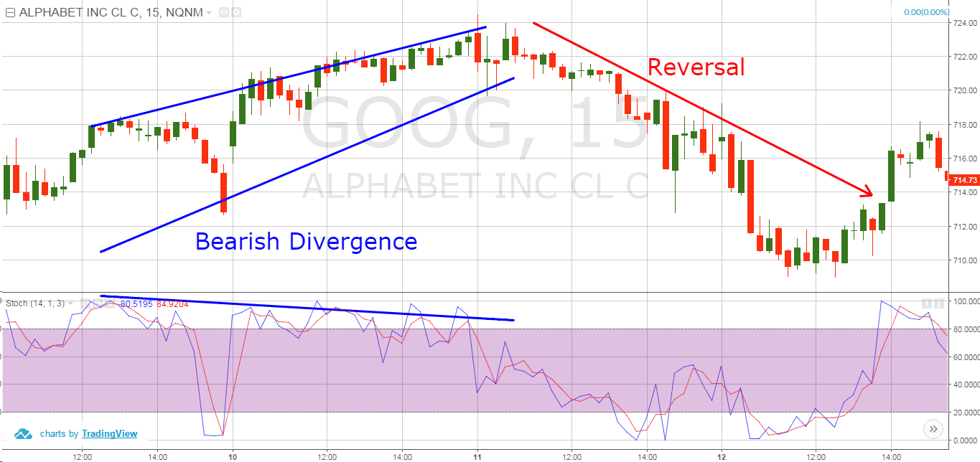This screenshot has height=462, width=980.
Task: Click the eye icon beside the Stoch indicator
Action: [x=85, y=304]
